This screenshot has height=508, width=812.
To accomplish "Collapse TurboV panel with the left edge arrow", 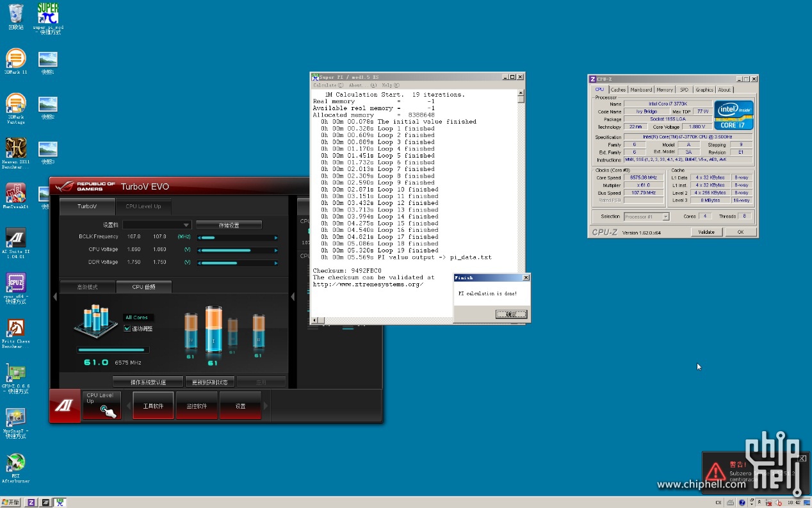I will [x=54, y=297].
